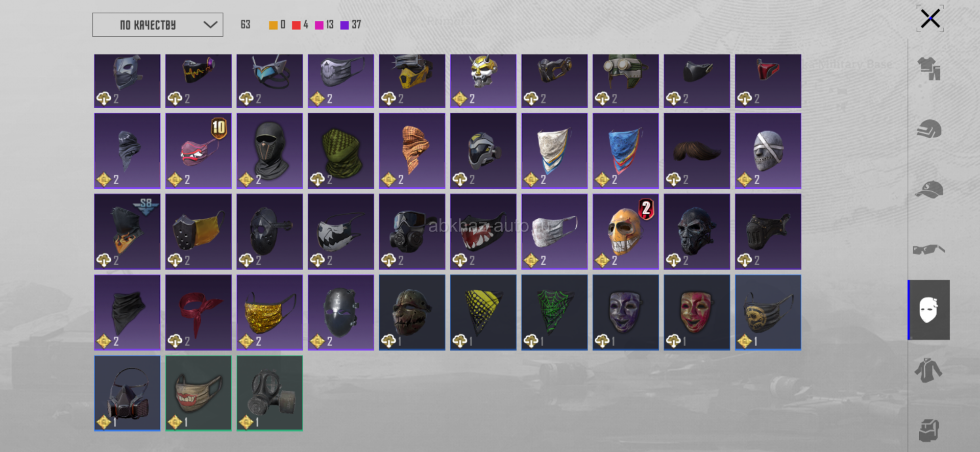Select the brown mustache item
Viewport: 980px width, 452px height.
pyautogui.click(x=697, y=151)
